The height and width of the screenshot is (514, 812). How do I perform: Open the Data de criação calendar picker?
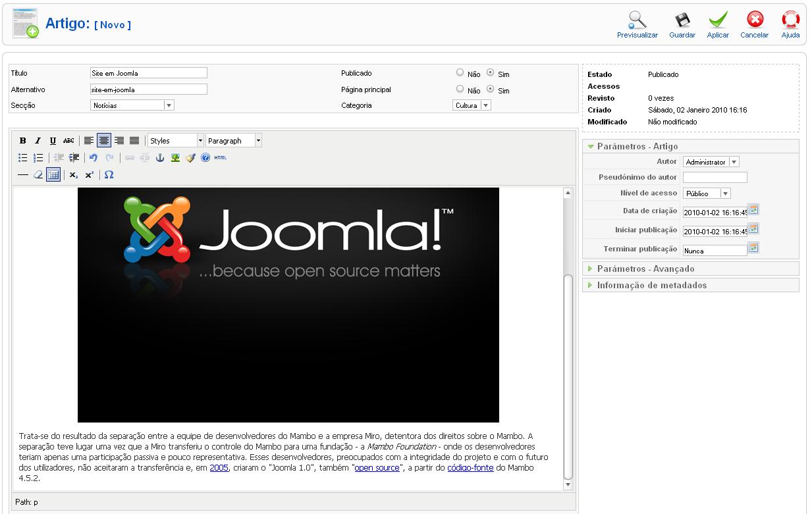(x=754, y=211)
